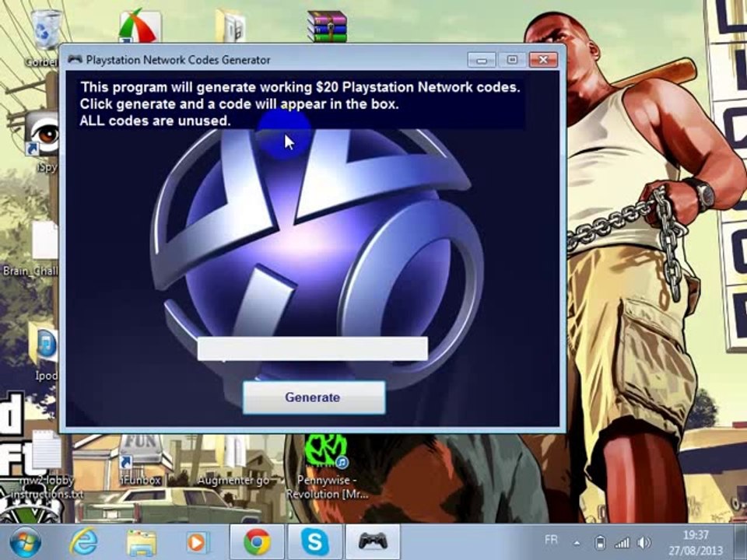The image size is (747, 560).
Task: Click the gamepad icon in window title bar
Action: (x=75, y=59)
